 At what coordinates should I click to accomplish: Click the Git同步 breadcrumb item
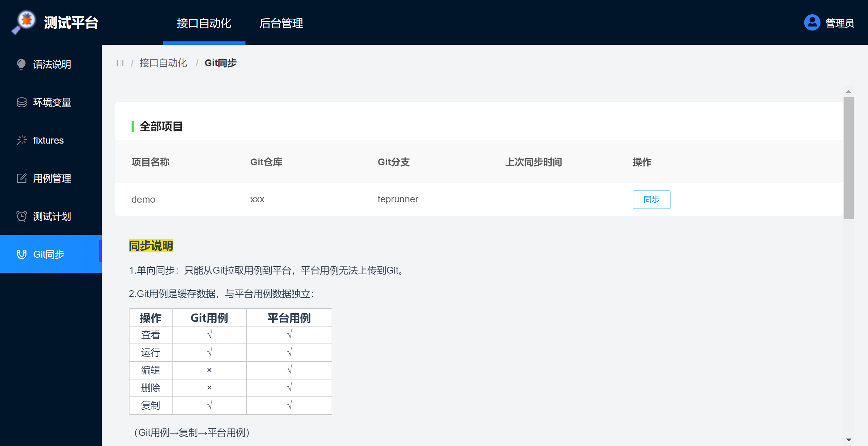click(220, 63)
